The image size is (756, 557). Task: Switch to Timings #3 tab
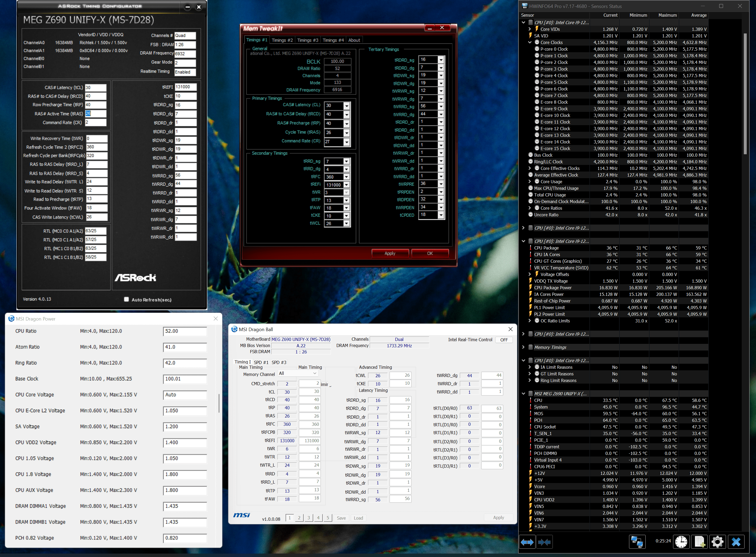pyautogui.click(x=308, y=40)
